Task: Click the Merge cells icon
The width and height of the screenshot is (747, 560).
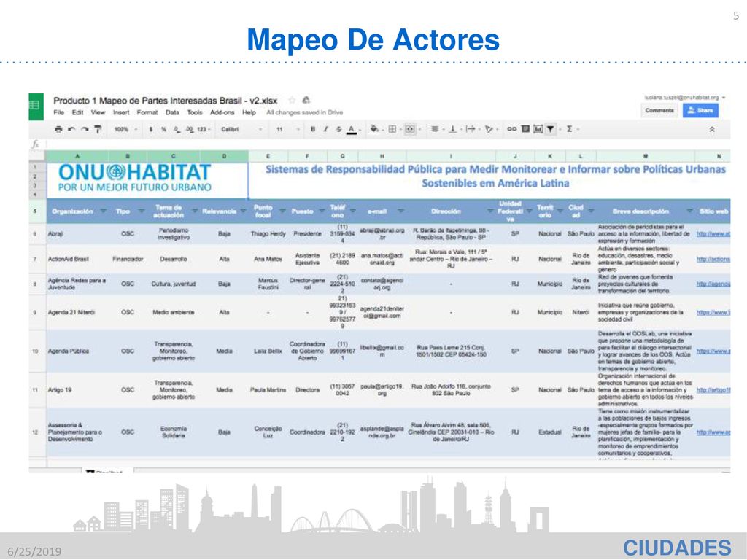Action: click(x=410, y=129)
